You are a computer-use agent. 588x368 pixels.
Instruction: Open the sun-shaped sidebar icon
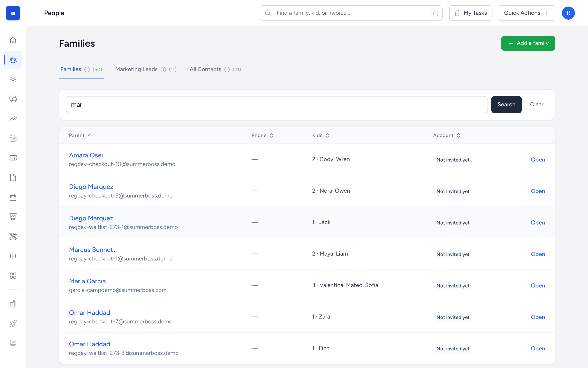point(13,79)
